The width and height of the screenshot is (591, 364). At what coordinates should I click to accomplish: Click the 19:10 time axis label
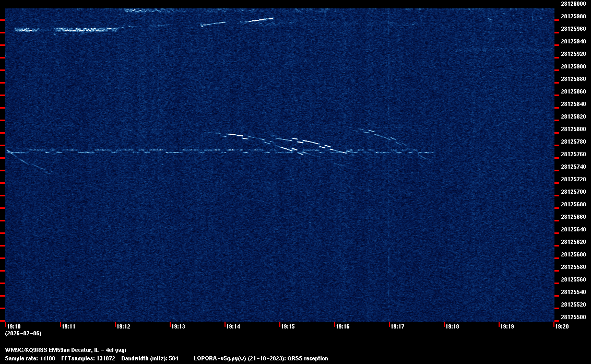[x=14, y=326]
